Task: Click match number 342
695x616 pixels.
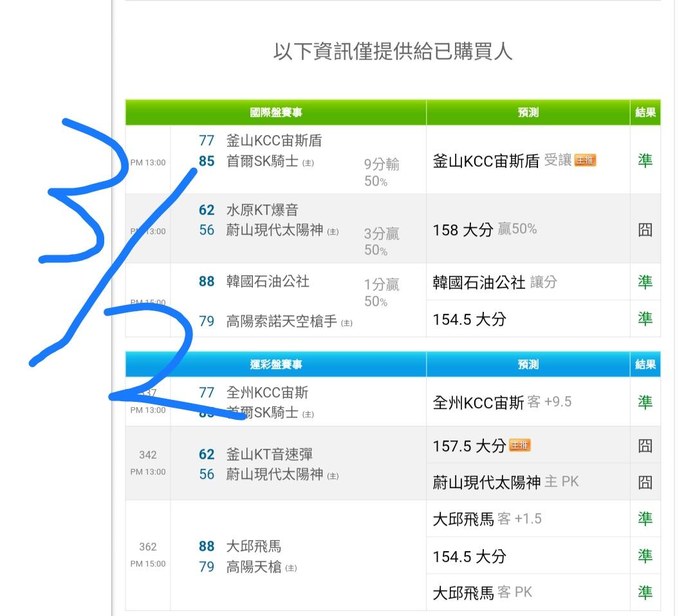Action: pyautogui.click(x=147, y=455)
